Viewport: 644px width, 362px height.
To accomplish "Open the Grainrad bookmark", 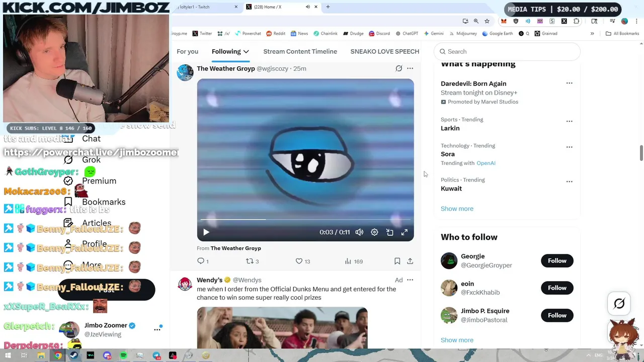I will (546, 34).
